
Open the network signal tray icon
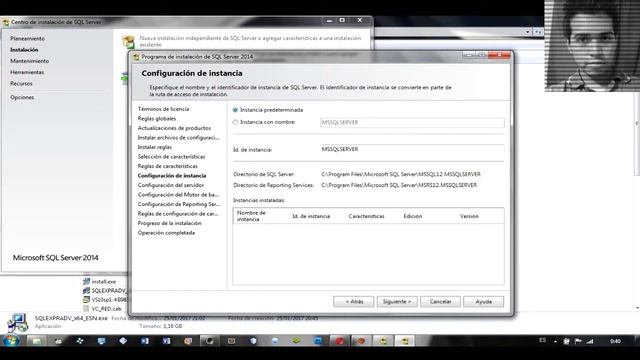coord(590,341)
